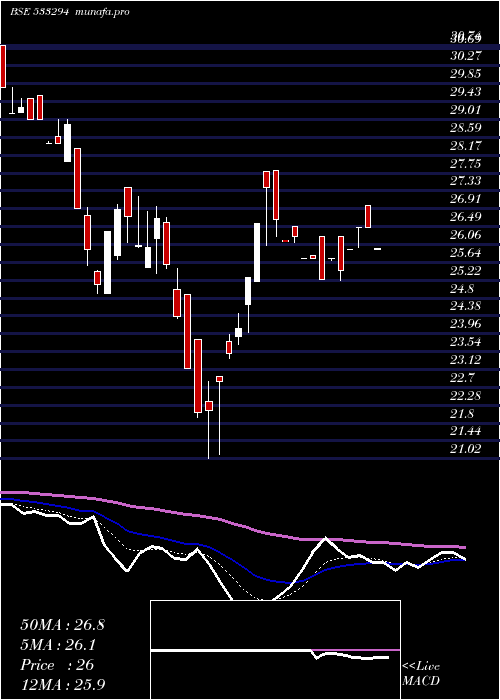Click the 5MA : 26.1 readout

58,645
